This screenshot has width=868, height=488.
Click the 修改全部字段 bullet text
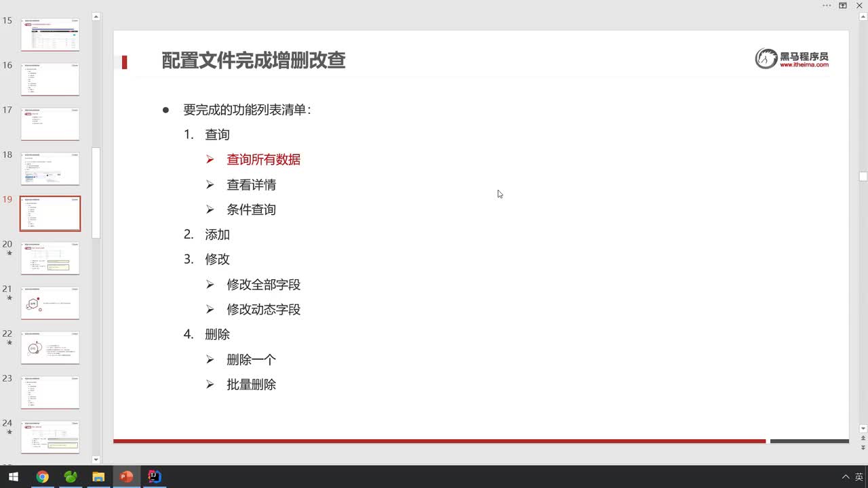pos(263,285)
